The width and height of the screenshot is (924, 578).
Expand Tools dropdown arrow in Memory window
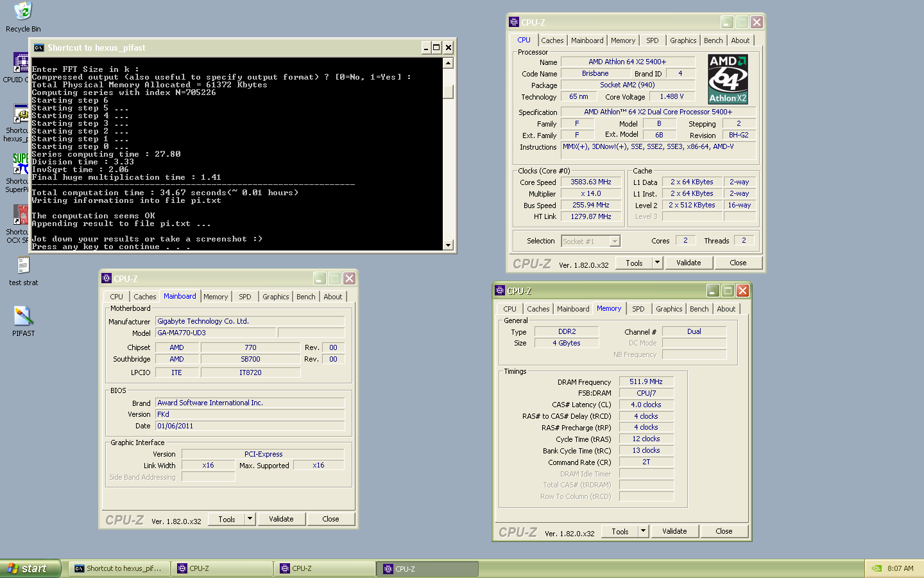coord(643,531)
